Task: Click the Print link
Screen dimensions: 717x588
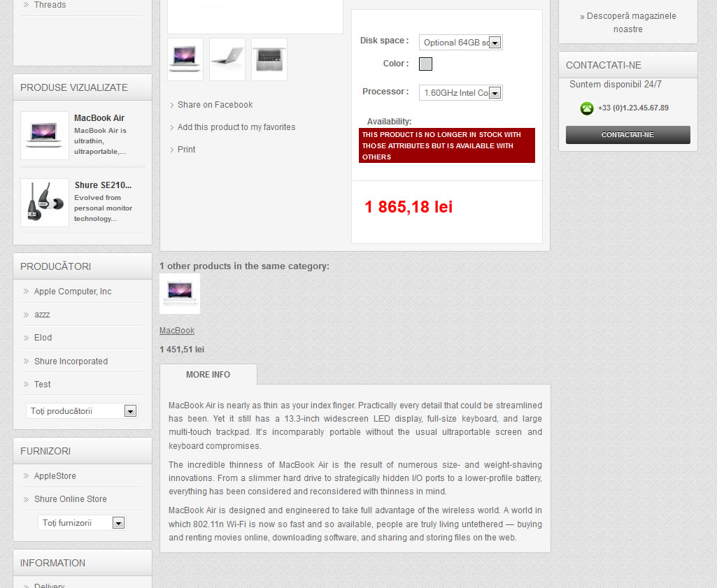Action: tap(186, 150)
